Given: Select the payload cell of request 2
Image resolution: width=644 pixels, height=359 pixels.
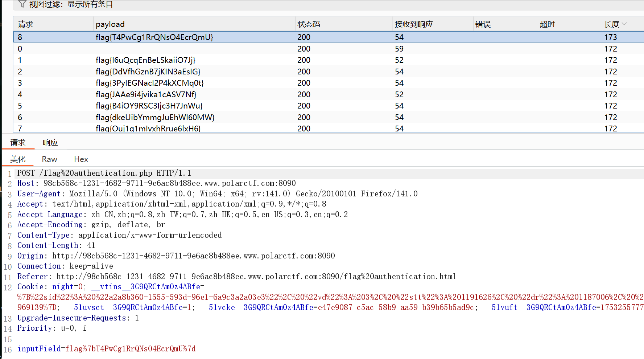Looking at the screenshot, I should point(148,72).
